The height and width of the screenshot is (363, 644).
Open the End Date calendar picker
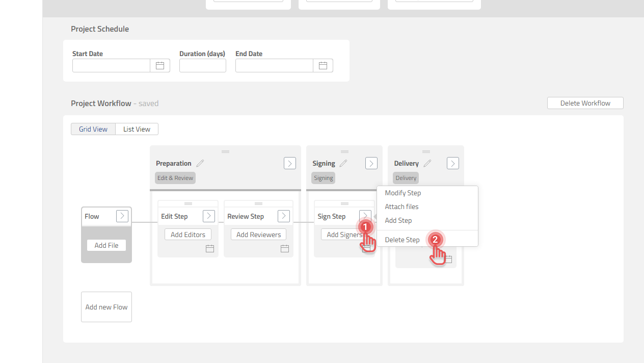pyautogui.click(x=323, y=66)
